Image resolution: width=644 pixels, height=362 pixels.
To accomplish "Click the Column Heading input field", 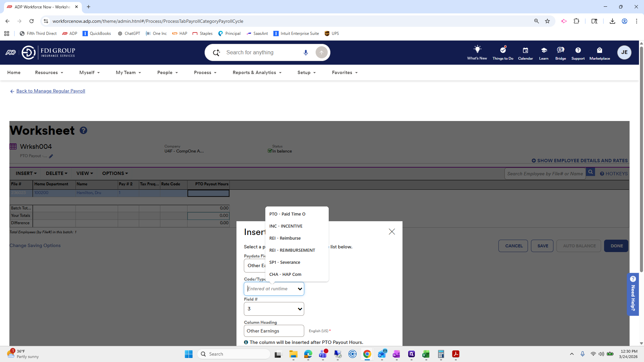I will click(x=274, y=331).
